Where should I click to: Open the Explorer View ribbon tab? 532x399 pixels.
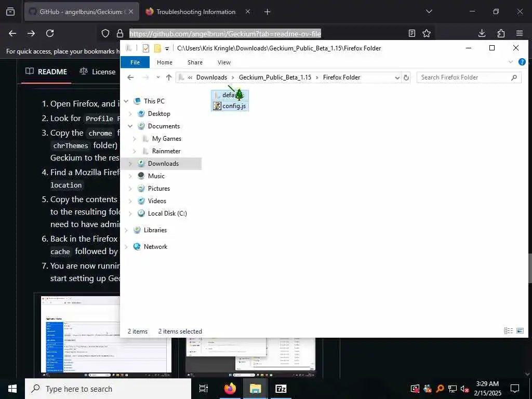coord(224,62)
